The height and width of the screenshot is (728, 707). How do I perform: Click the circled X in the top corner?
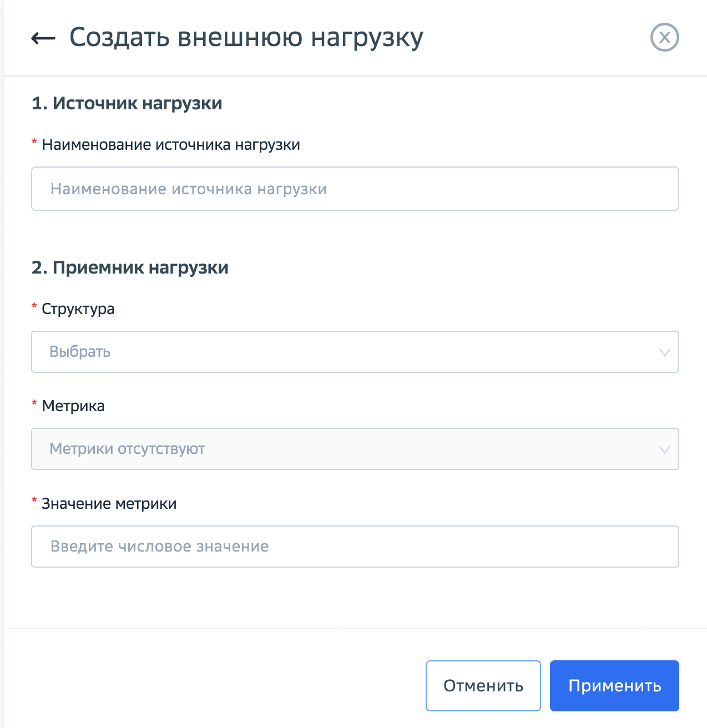(x=664, y=37)
